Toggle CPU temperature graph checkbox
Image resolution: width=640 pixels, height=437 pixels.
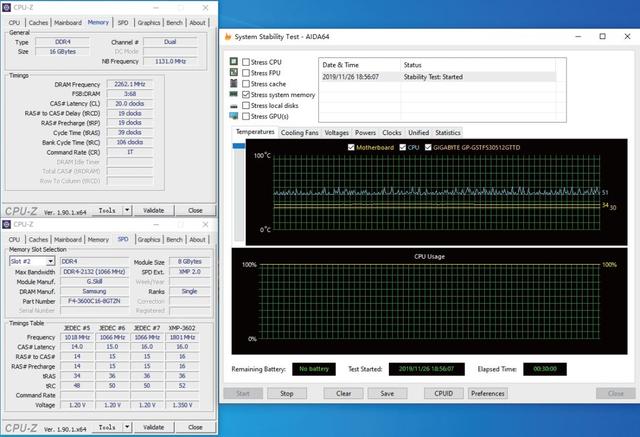coord(403,147)
